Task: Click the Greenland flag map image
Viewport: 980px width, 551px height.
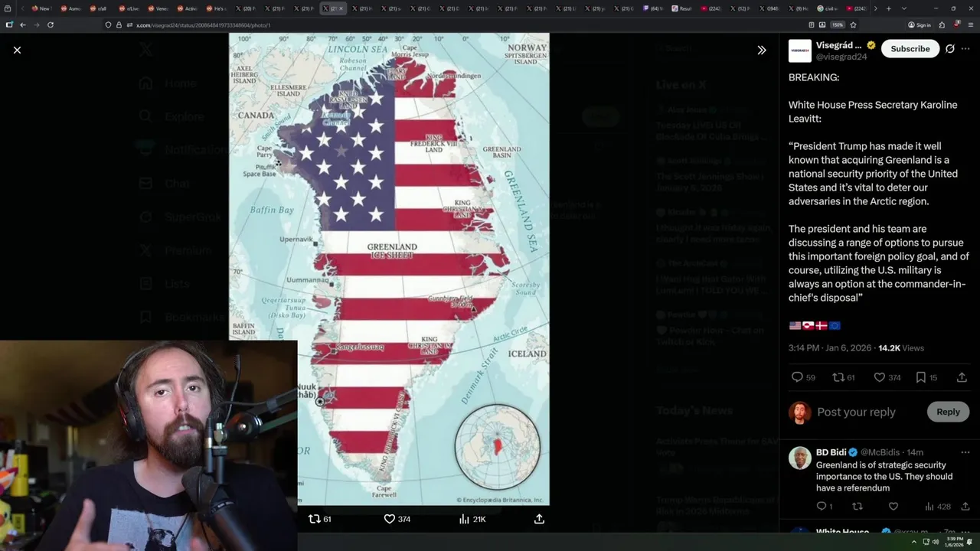Action: coord(389,269)
